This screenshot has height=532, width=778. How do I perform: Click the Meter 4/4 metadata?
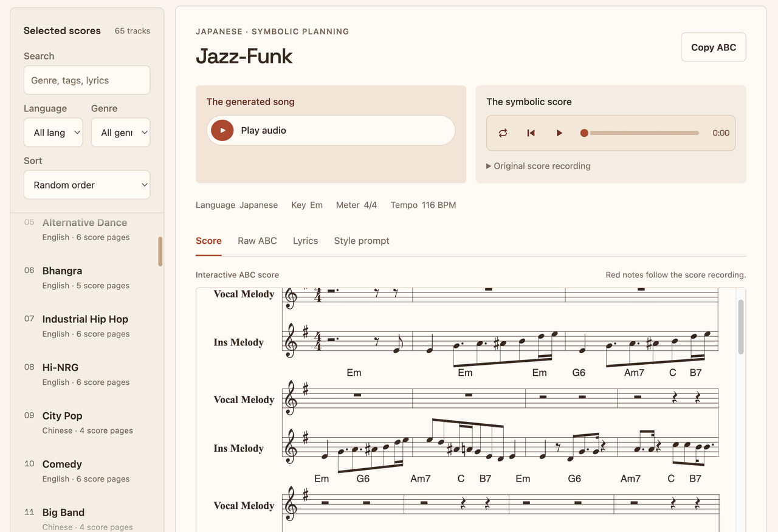point(356,205)
